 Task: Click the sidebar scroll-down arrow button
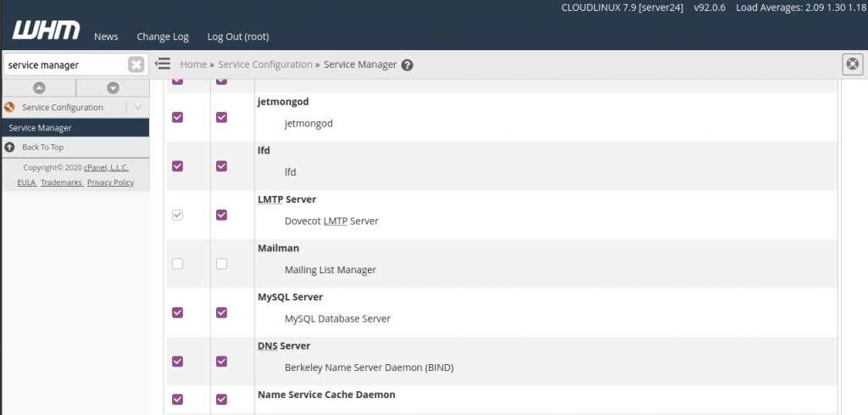(113, 87)
